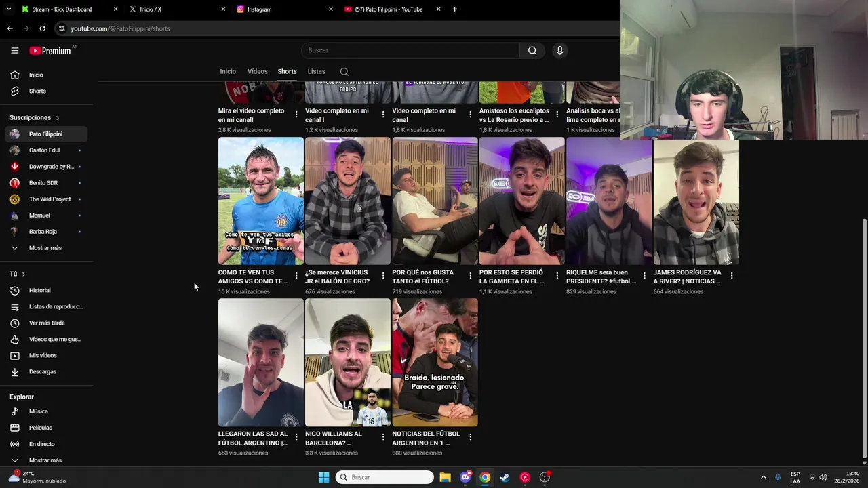
Task: Search within channel using magnifier icon
Action: tap(344, 72)
